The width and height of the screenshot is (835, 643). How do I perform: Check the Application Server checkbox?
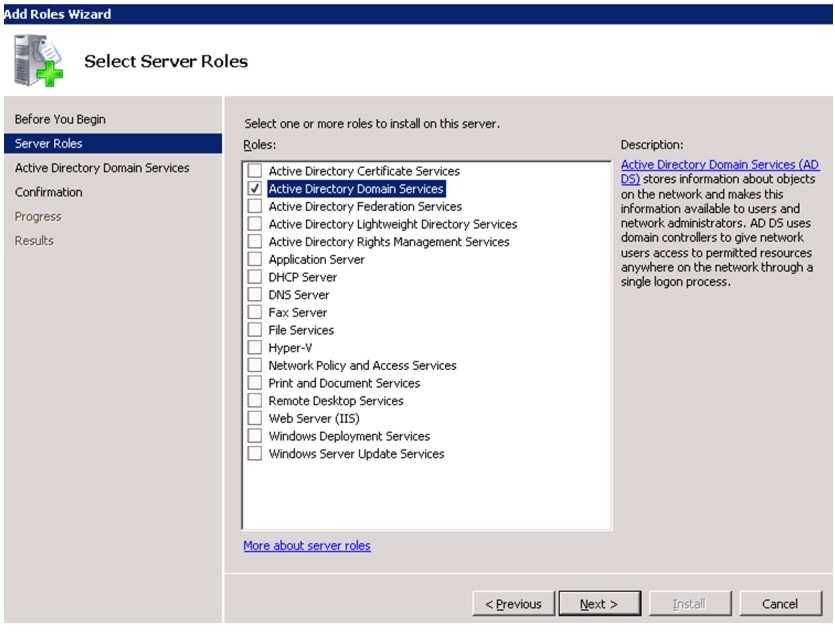255,259
